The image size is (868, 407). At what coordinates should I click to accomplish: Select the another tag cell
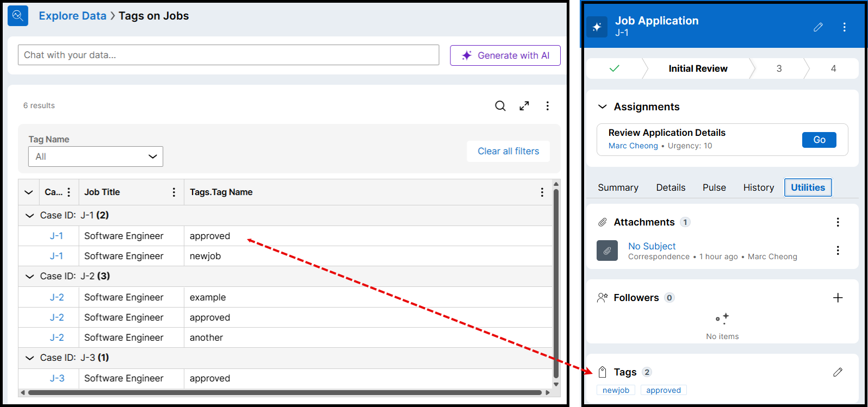pos(368,337)
